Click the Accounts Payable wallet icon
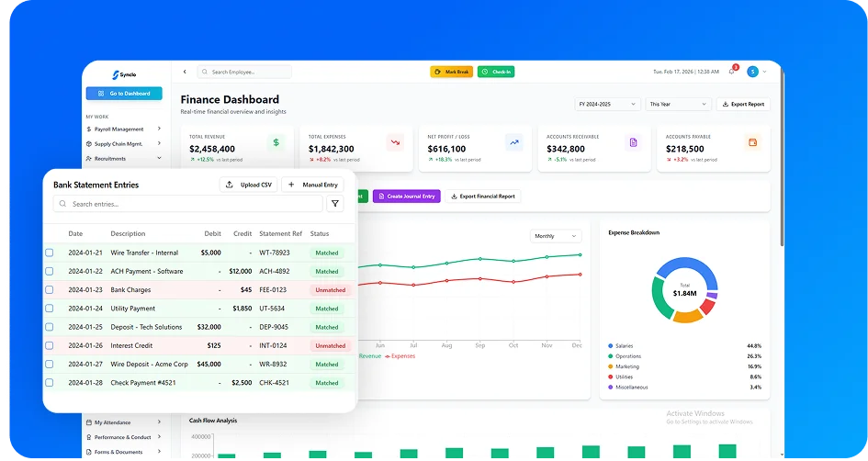868x461 pixels. (x=752, y=142)
